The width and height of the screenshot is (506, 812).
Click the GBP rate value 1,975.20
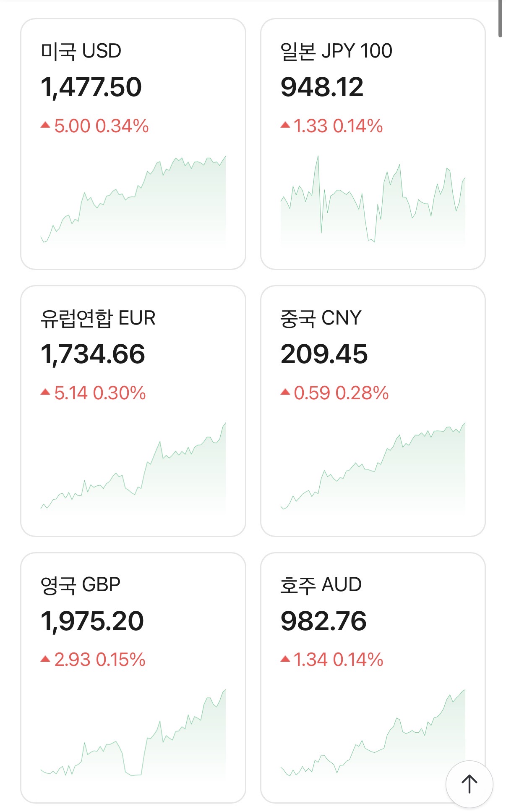point(92,621)
